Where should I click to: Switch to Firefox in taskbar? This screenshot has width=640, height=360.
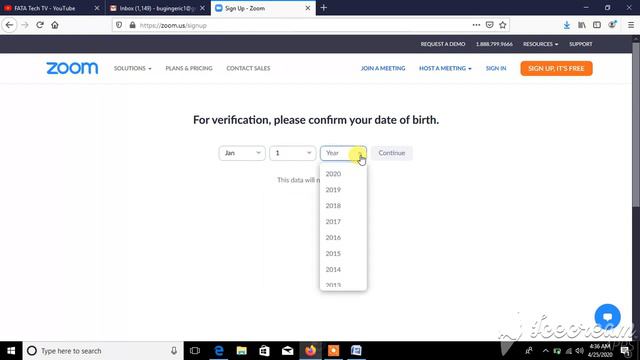[311, 351]
